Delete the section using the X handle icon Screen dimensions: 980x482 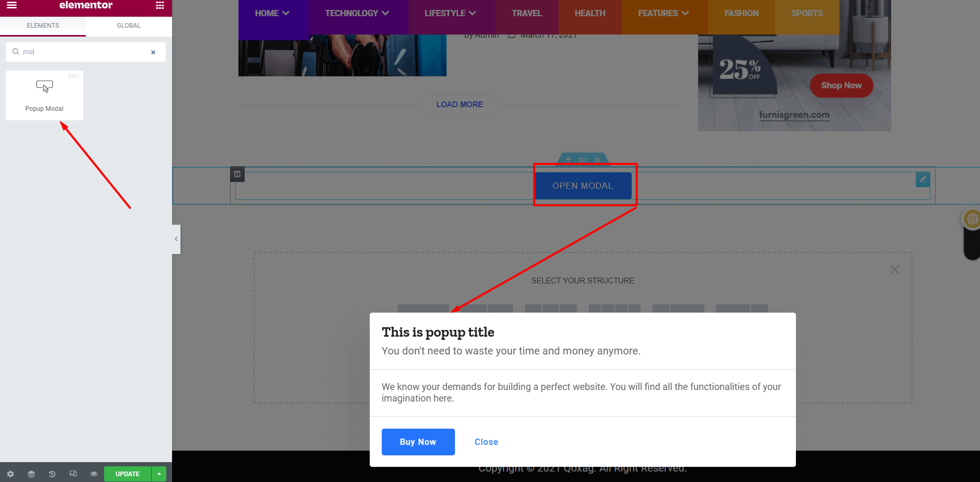click(x=597, y=160)
